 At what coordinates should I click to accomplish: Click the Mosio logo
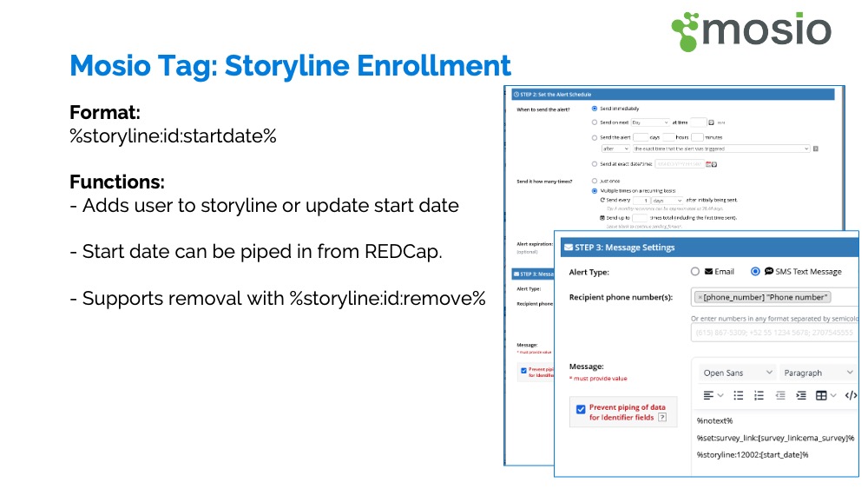(751, 31)
